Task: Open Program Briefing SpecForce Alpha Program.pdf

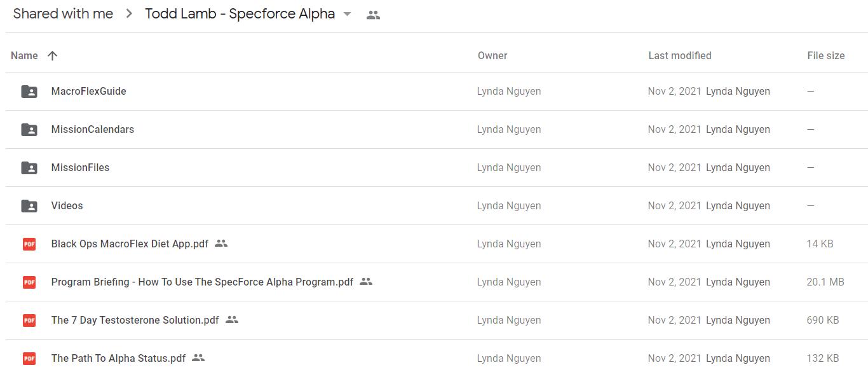Action: 202,282
